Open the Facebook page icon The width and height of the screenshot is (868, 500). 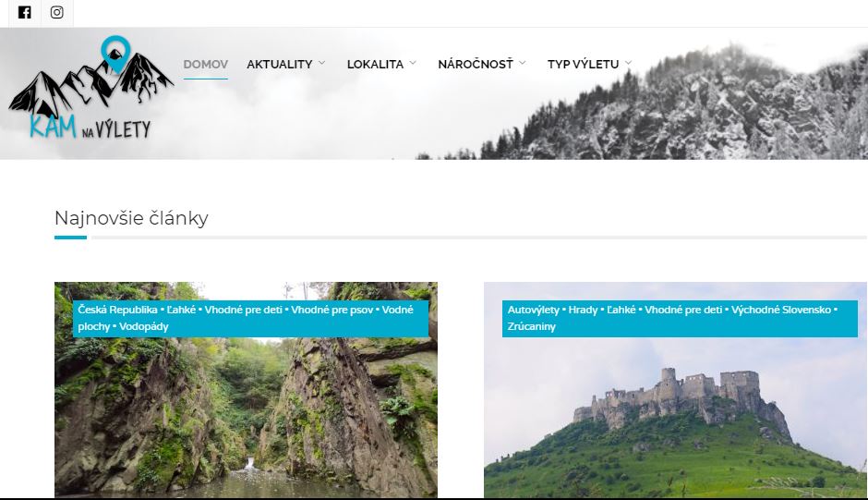pos(24,12)
